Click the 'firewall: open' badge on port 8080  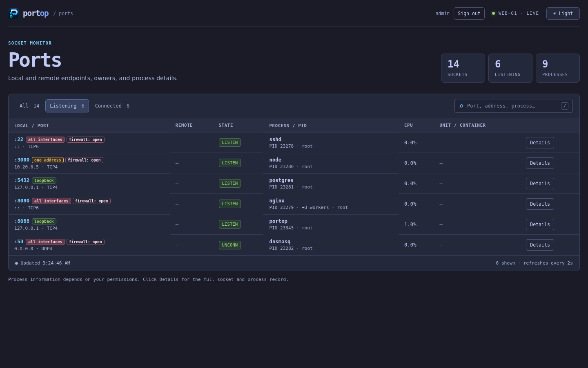[x=91, y=201]
